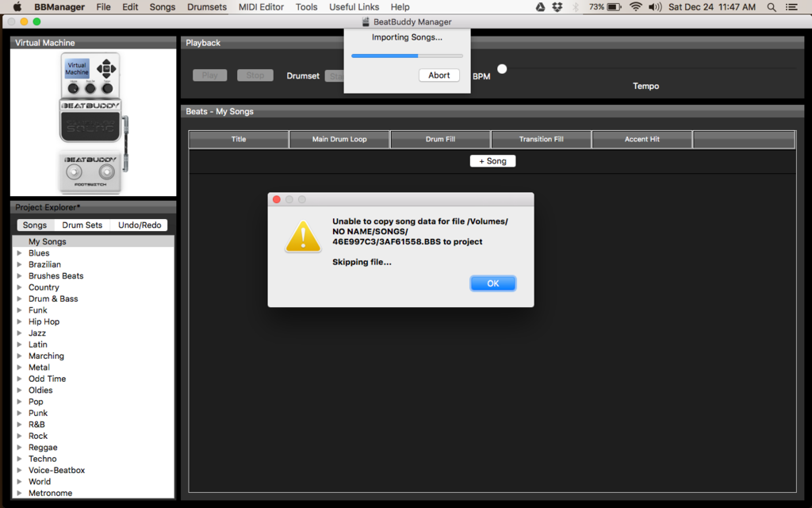Click the + Song button
Image resolution: width=812 pixels, height=508 pixels.
click(x=492, y=161)
